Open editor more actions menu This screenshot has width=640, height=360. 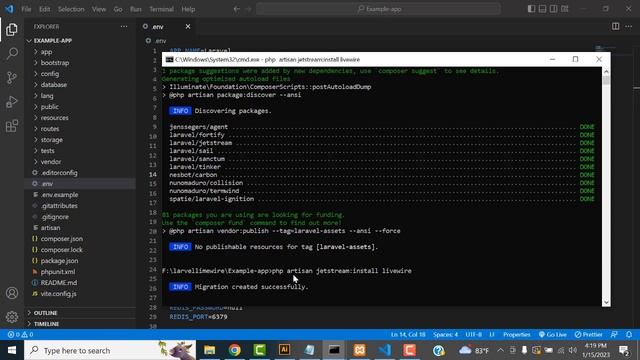(x=629, y=27)
